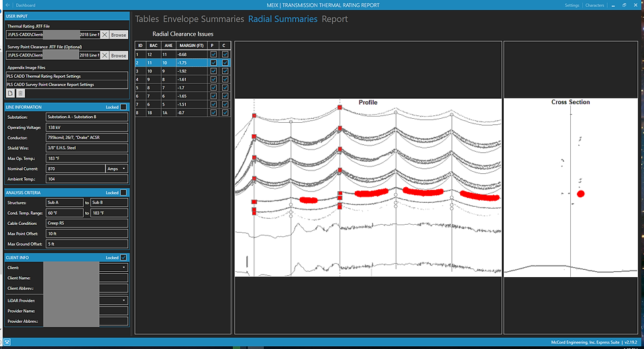Screen dimensions: 644x349
Task: Clear the Thermal Rating RTF file path
Action: [x=105, y=34]
